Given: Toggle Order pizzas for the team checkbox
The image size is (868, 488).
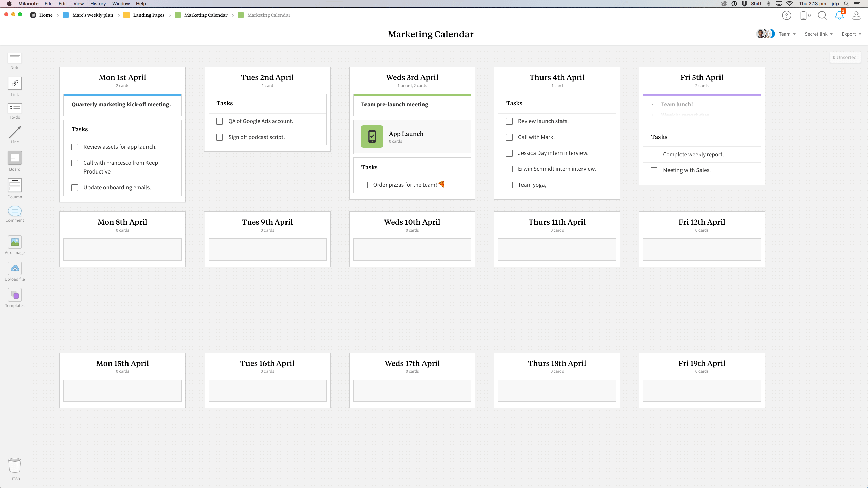Looking at the screenshot, I should [x=364, y=185].
